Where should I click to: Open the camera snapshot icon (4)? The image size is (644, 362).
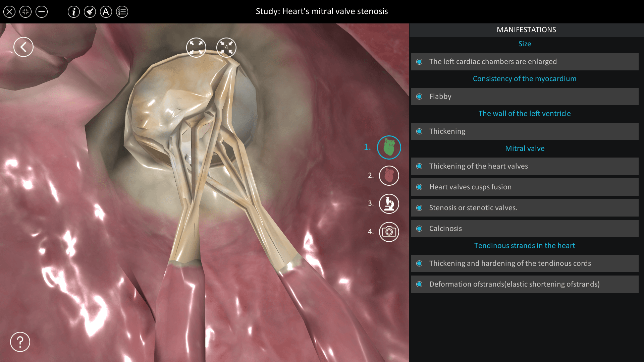click(389, 232)
